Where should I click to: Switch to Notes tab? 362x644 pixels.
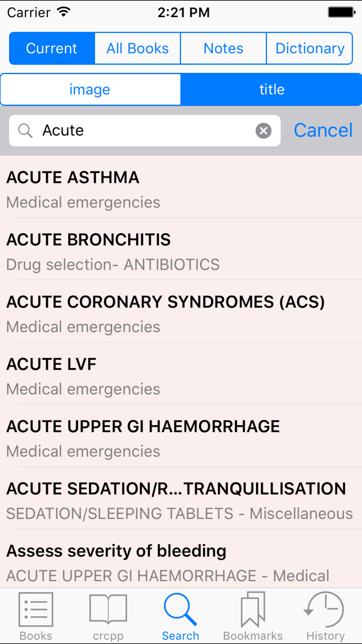coord(223,49)
